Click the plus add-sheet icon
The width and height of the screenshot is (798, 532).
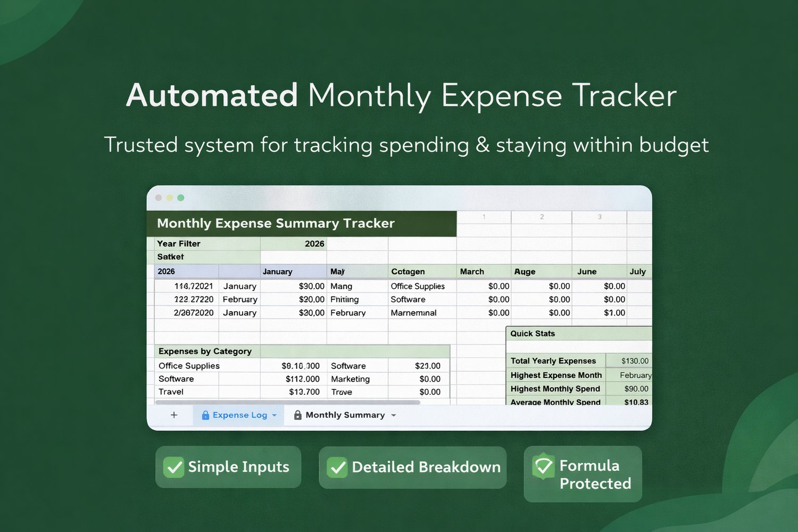coord(174,415)
